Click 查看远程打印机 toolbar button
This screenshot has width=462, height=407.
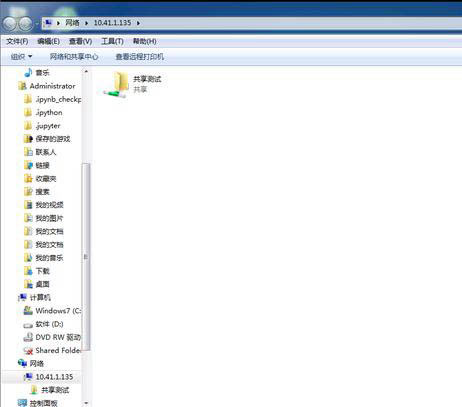point(140,57)
